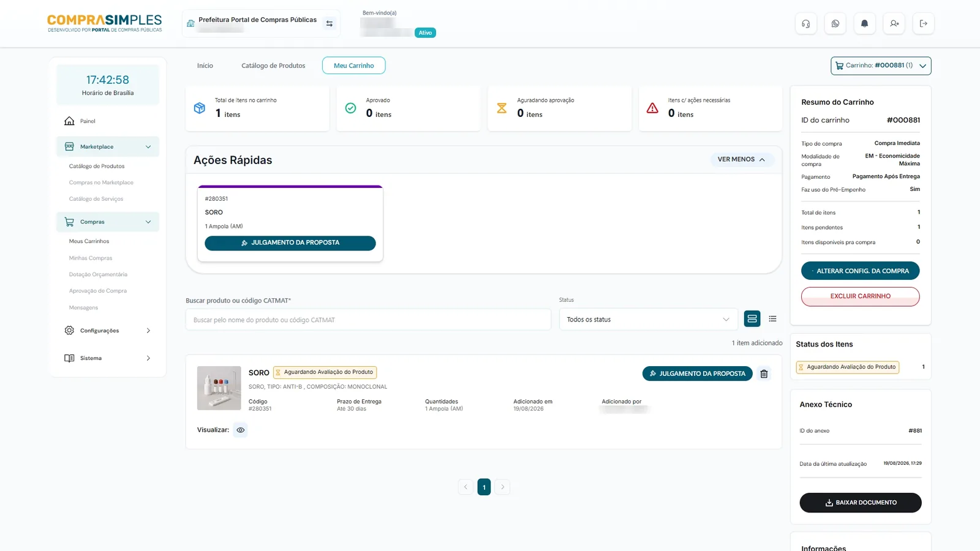Screen dimensions: 980x551
Task: Expand the Configurações menu arrow
Action: coord(148,331)
